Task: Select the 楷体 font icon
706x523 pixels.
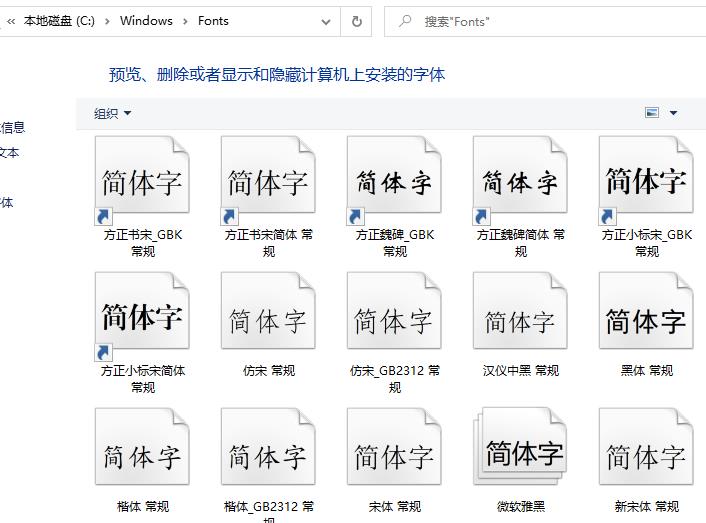Action: coord(142,455)
